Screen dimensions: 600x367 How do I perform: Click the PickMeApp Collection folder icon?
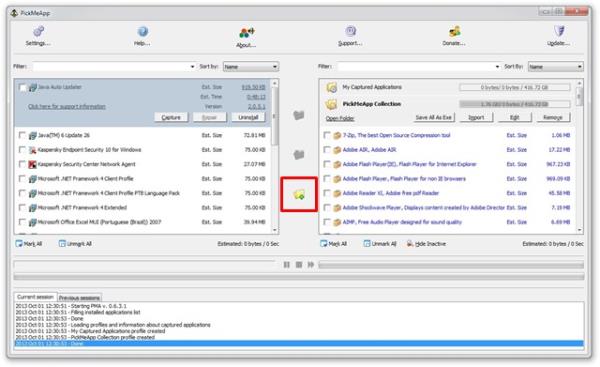[x=331, y=104]
